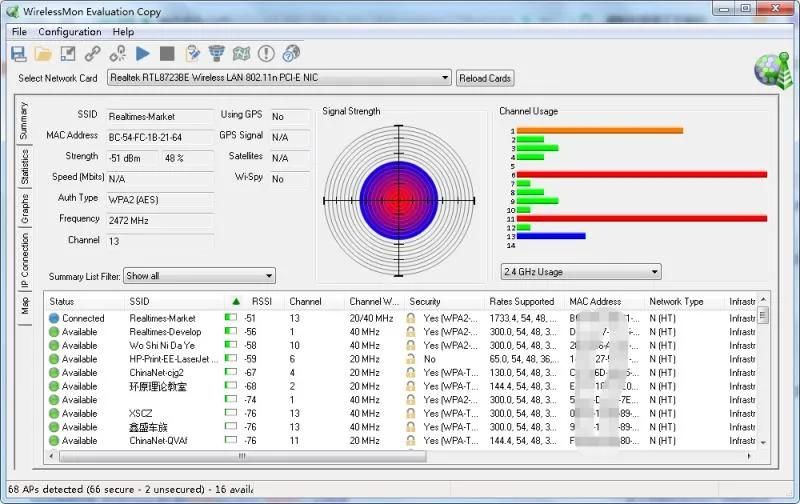Click the padlock icon in Realtimes-Market row
800x504 pixels.
[x=411, y=318]
